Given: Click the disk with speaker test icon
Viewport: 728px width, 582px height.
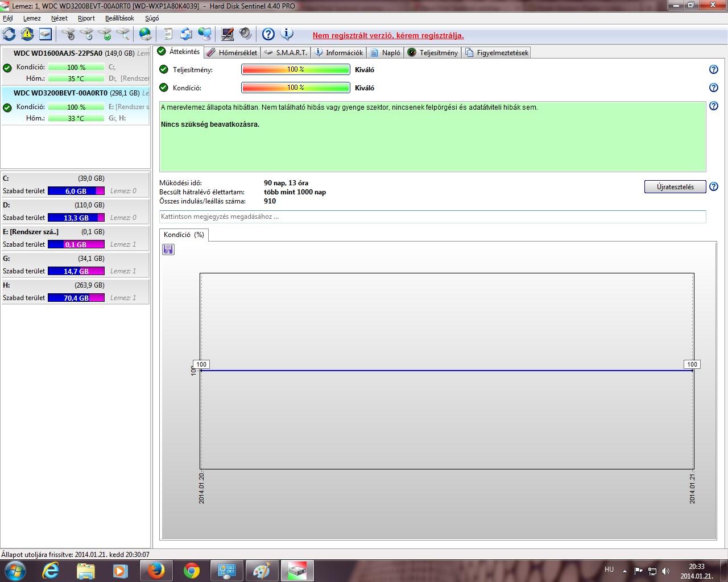Looking at the screenshot, I should 68,34.
